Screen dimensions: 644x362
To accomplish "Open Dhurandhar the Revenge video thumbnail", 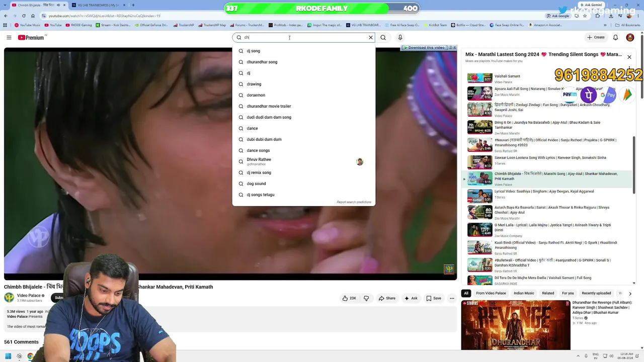I will [x=516, y=325].
